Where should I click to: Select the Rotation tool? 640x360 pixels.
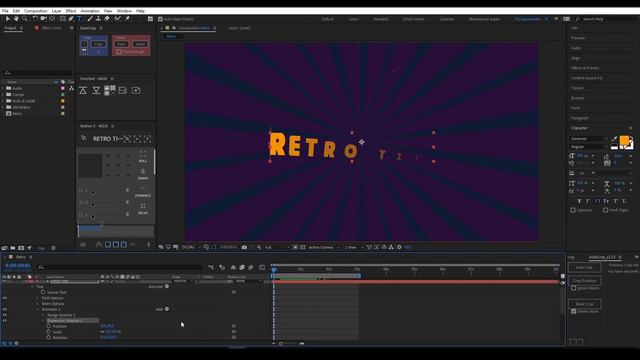click(35, 19)
